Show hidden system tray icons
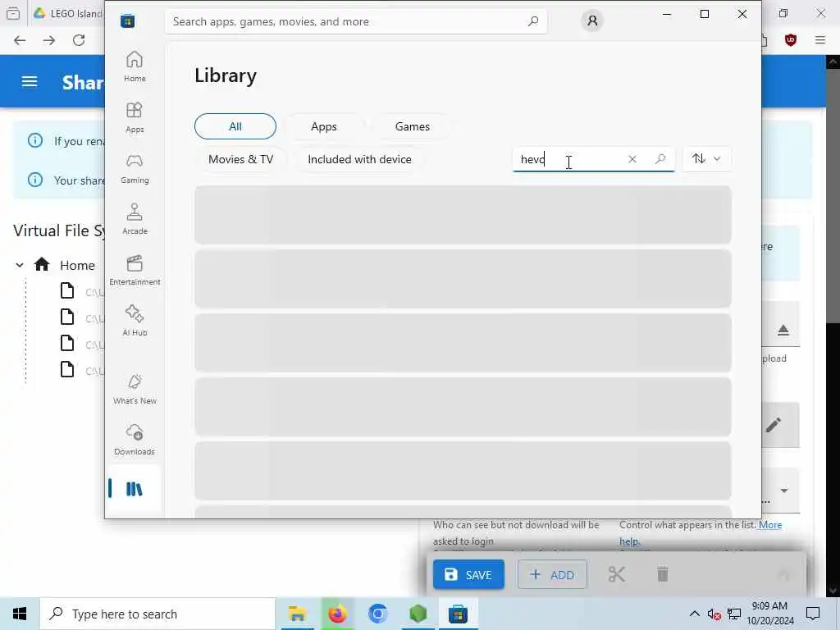Screen dimensions: 840x630 coord(694,614)
